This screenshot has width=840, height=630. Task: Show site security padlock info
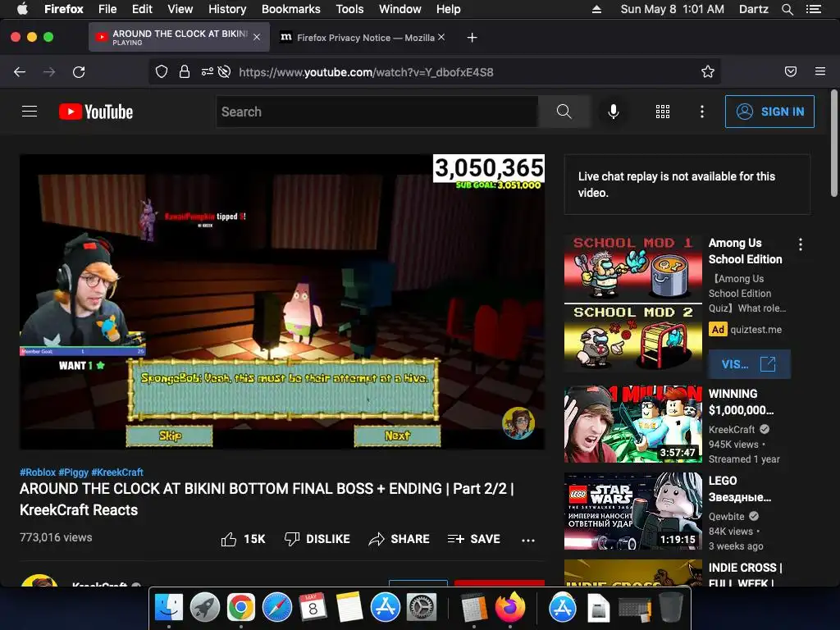185,72
